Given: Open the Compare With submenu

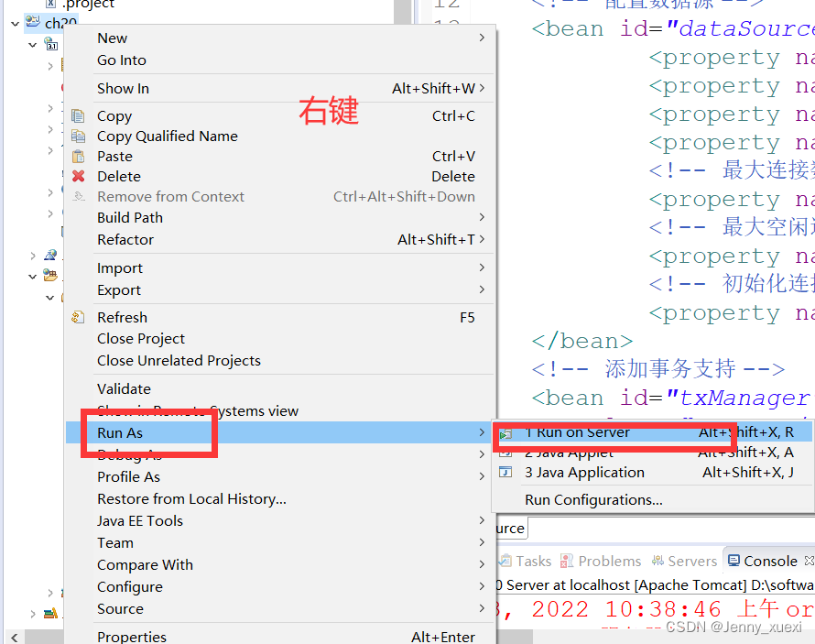Looking at the screenshot, I should (281, 565).
